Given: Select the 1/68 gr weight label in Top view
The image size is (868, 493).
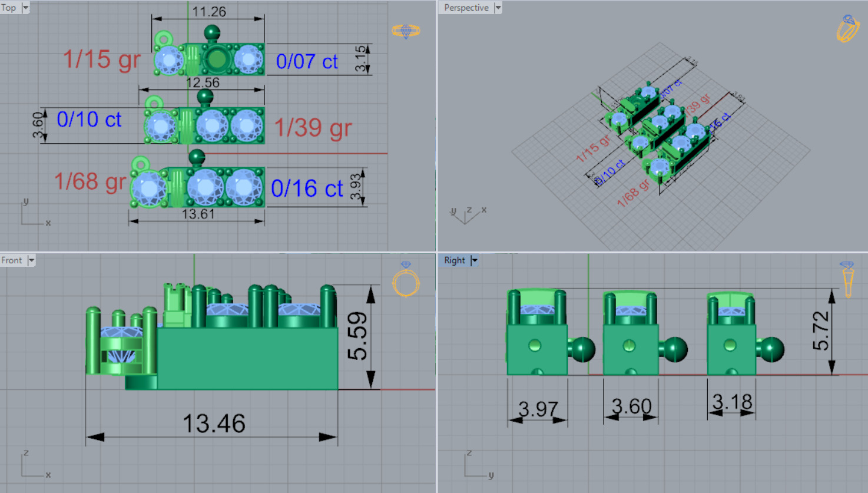Looking at the screenshot, I should (90, 181).
